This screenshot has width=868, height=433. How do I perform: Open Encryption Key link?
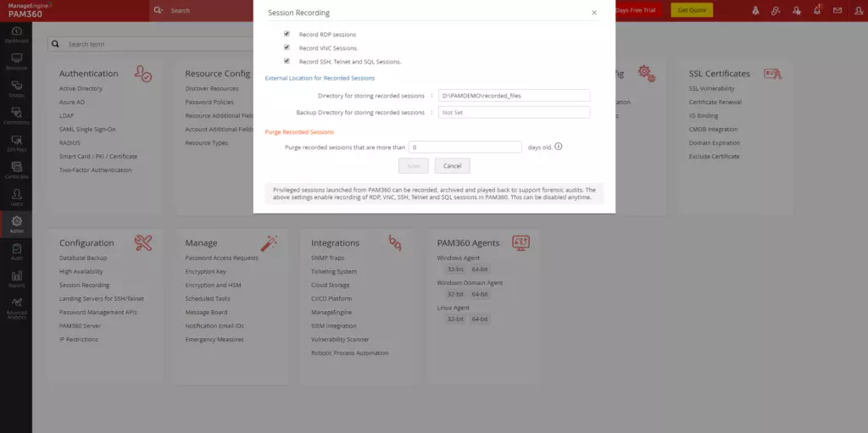(205, 271)
